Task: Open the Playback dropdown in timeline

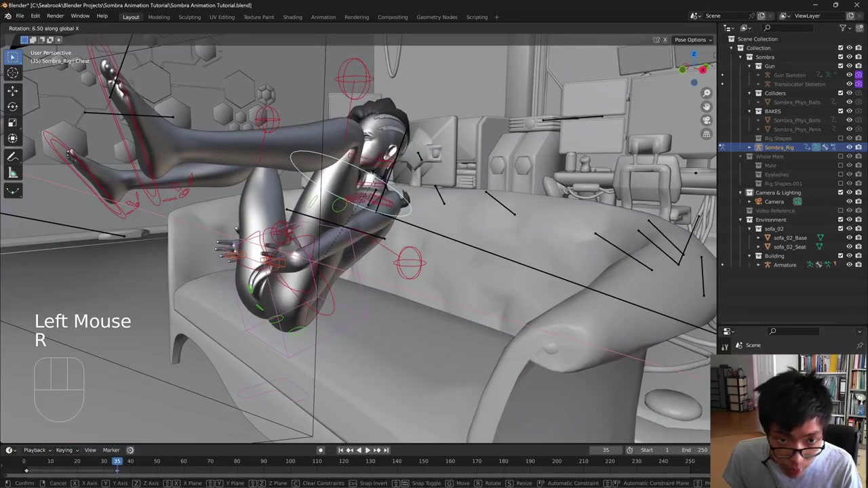Action: 37,450
